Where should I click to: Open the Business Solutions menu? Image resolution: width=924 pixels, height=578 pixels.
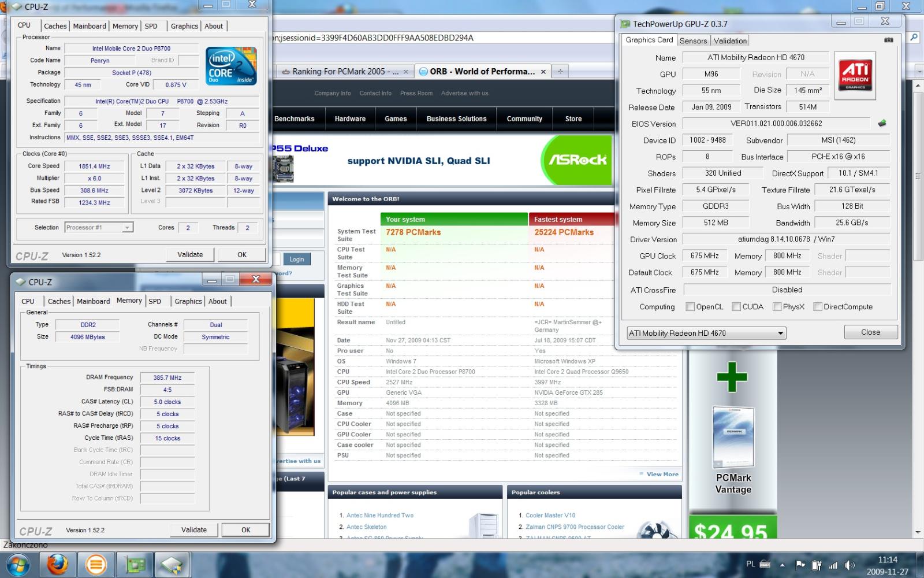click(457, 119)
